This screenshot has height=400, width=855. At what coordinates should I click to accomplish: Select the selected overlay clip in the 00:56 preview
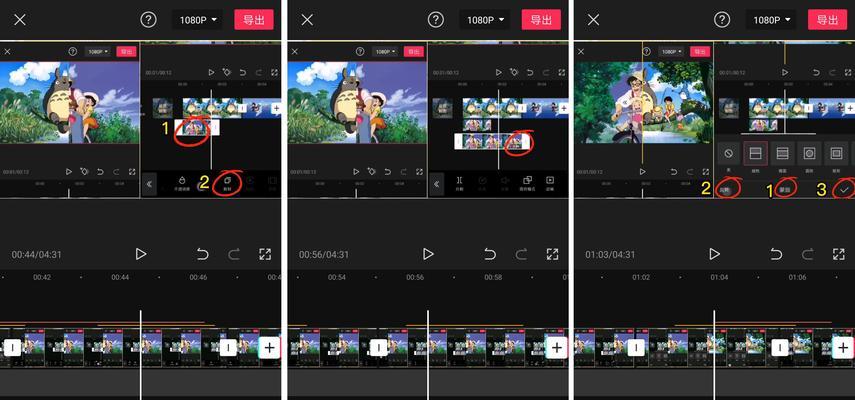click(492, 142)
